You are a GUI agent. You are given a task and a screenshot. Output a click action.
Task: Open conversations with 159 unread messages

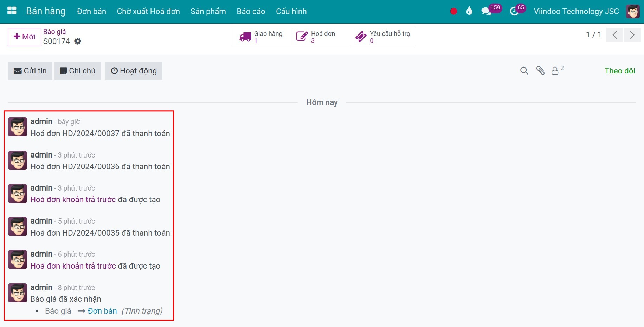pos(487,11)
